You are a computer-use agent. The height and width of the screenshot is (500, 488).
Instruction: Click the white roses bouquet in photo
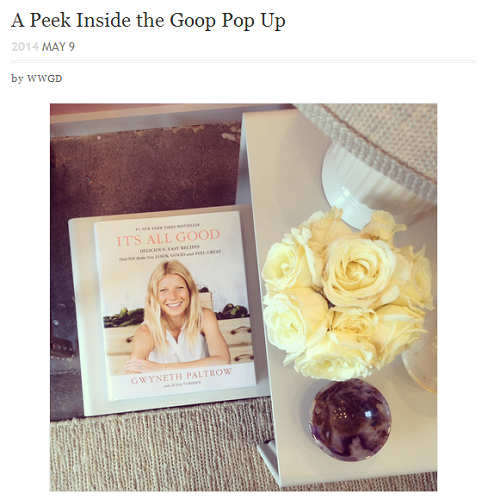coord(347,293)
